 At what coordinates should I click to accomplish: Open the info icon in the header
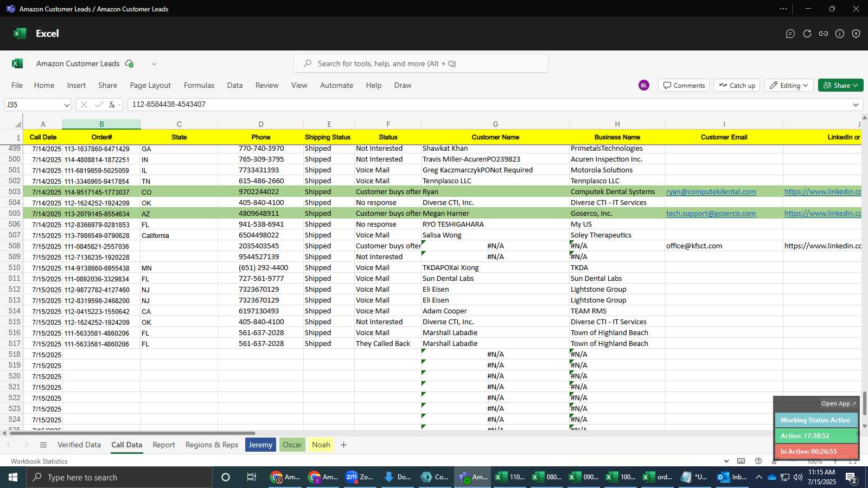pyautogui.click(x=840, y=34)
